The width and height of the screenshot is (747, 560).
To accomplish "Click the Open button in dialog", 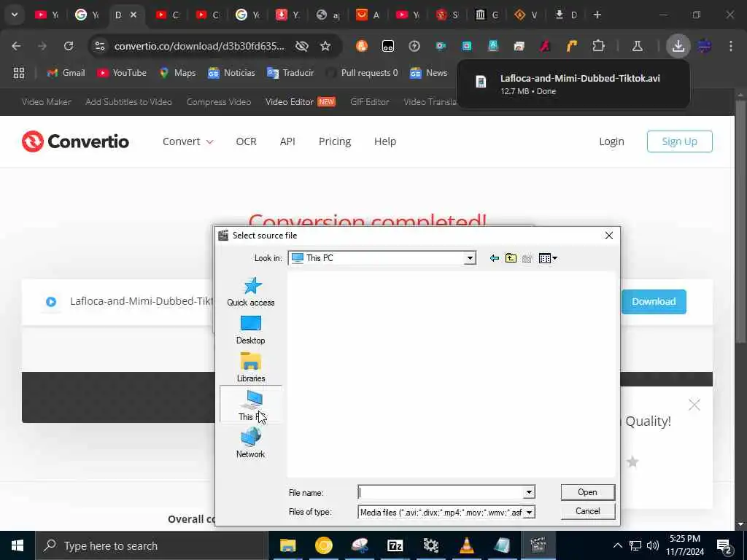I will pyautogui.click(x=587, y=492).
